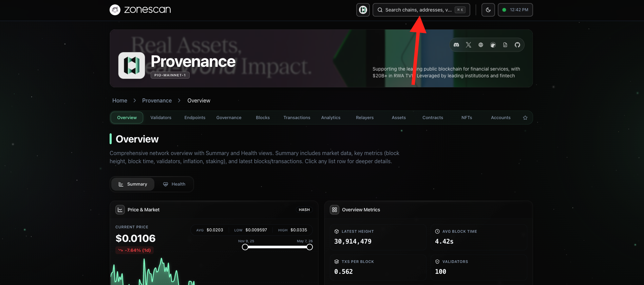Toggle dark mode with the moon icon
The height and width of the screenshot is (285, 644).
point(488,10)
